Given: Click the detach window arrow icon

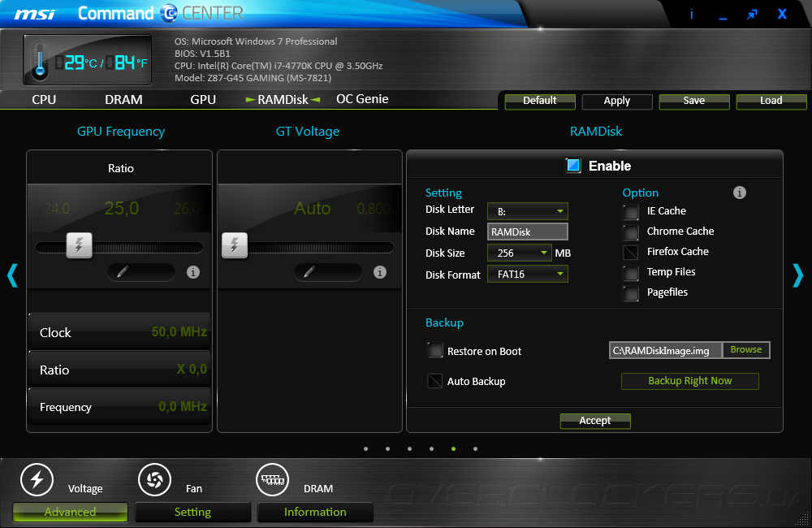Looking at the screenshot, I should 752,15.
